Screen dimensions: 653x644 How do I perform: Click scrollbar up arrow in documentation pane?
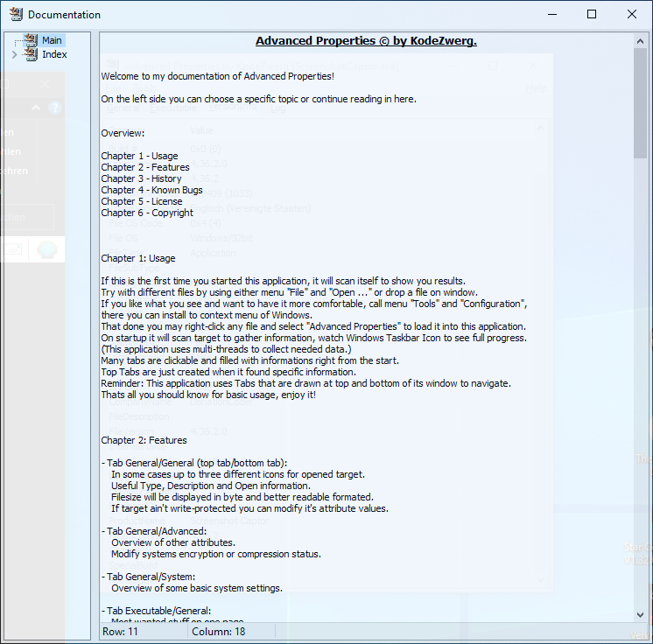640,41
